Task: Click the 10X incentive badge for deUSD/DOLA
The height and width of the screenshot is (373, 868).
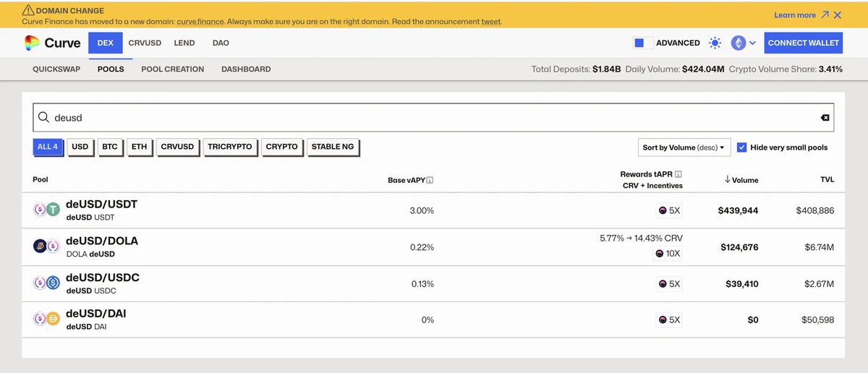Action: (668, 254)
